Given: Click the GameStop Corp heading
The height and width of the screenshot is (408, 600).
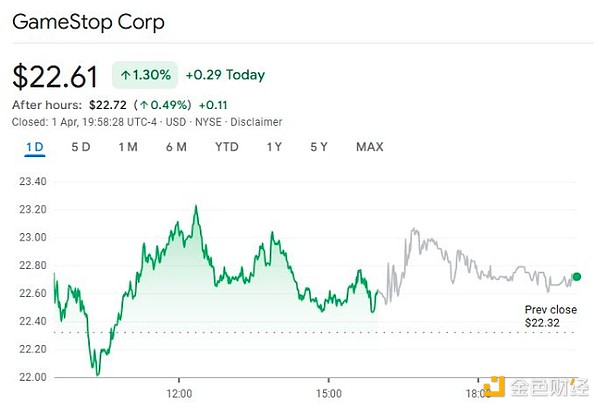Looking at the screenshot, I should click(89, 21).
